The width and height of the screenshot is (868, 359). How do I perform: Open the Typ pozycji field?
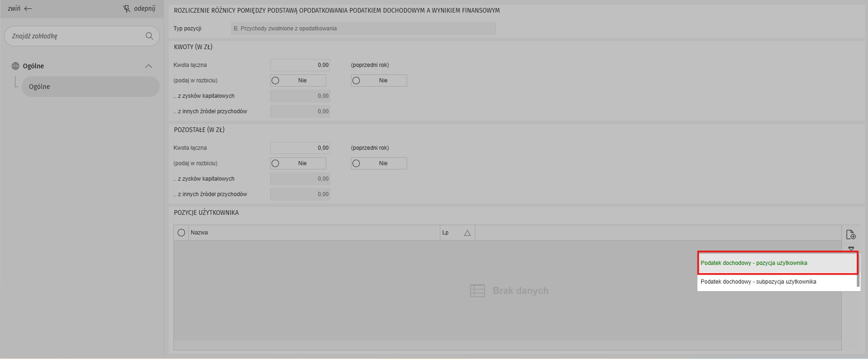coord(363,29)
